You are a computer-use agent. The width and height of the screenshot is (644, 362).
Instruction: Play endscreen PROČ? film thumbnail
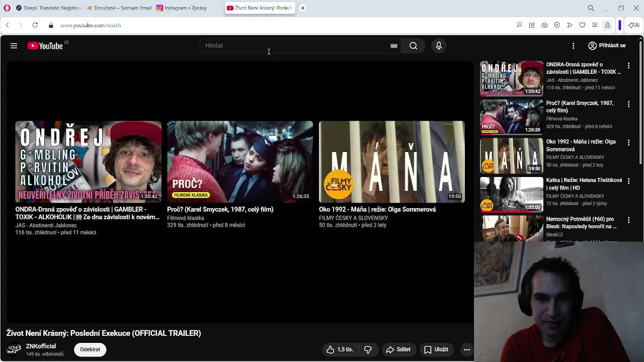tap(240, 161)
